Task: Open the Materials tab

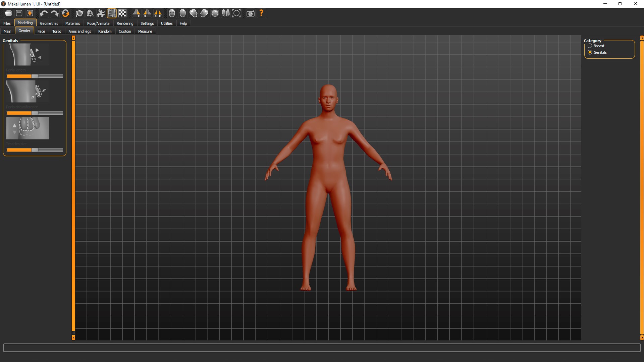Action: 73,23
